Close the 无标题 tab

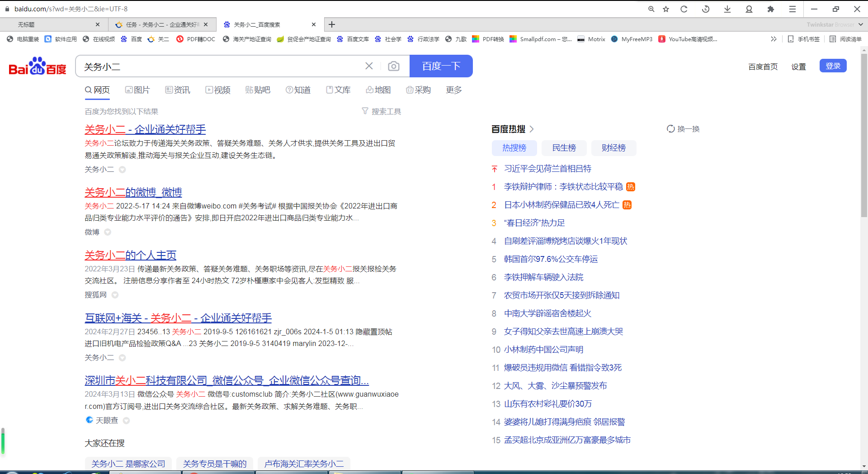98,24
